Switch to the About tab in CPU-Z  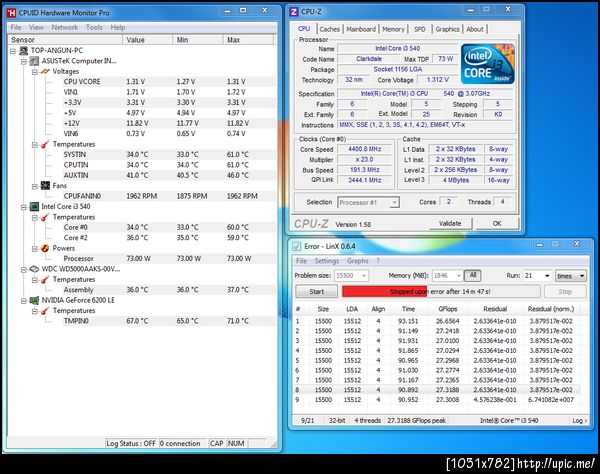click(474, 29)
